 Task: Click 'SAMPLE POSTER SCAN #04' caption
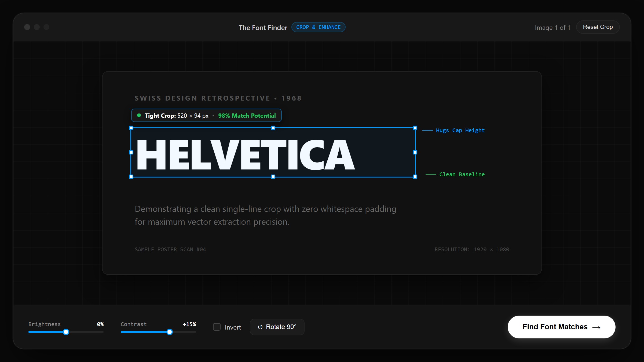pyautogui.click(x=170, y=249)
